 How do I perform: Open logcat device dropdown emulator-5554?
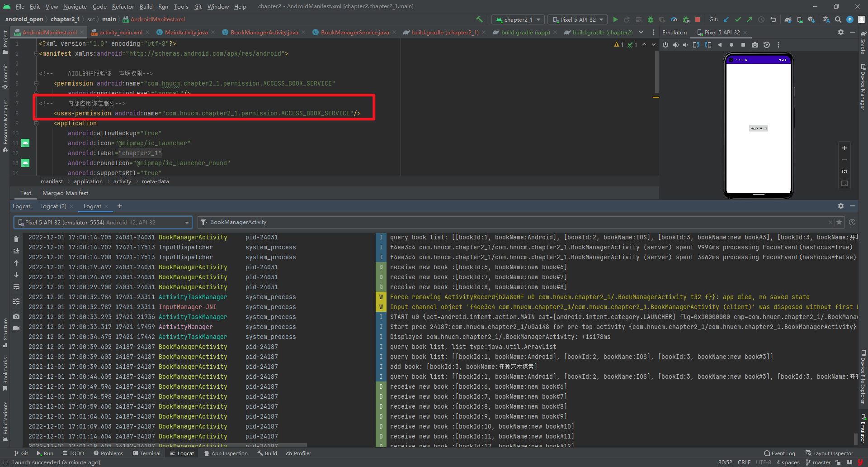[103, 222]
